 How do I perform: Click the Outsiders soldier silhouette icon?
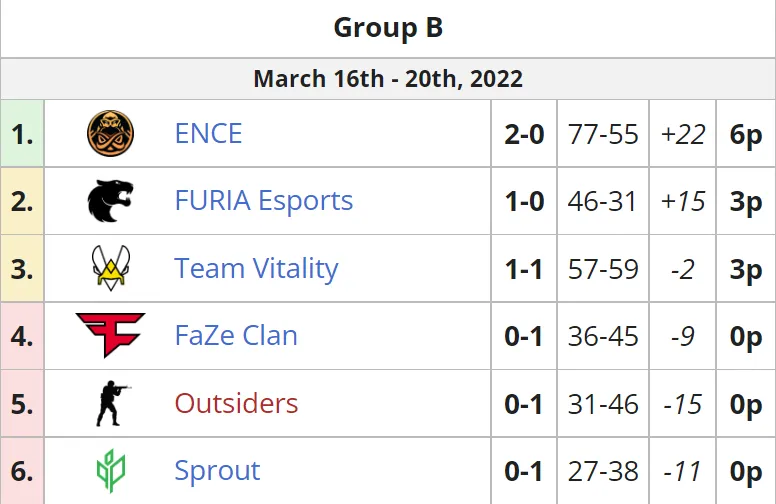113,403
